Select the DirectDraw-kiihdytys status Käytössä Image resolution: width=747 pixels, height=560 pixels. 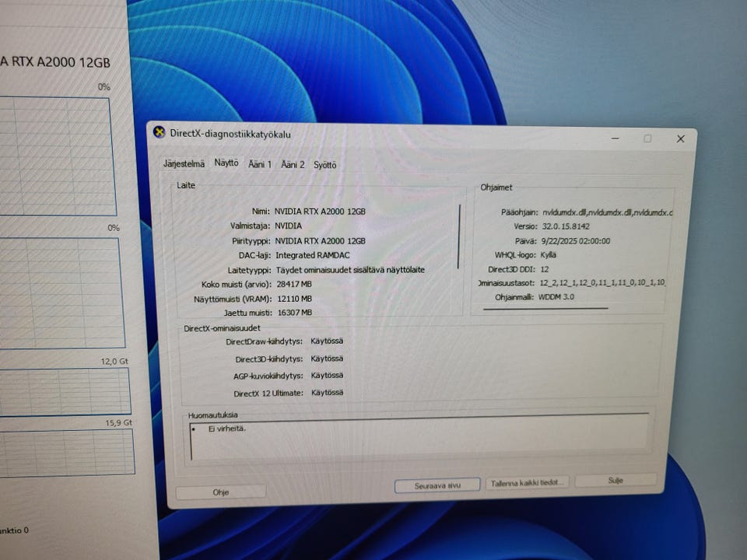point(327,341)
